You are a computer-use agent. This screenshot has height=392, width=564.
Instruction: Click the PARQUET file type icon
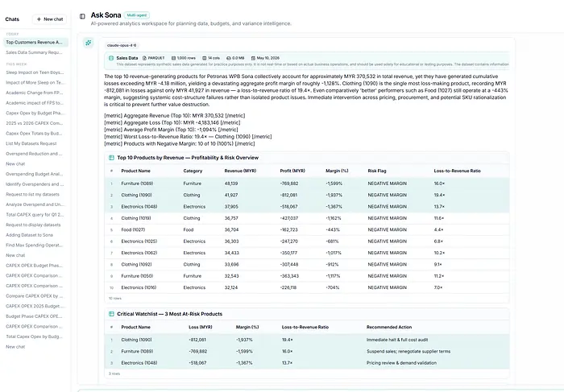(x=144, y=58)
